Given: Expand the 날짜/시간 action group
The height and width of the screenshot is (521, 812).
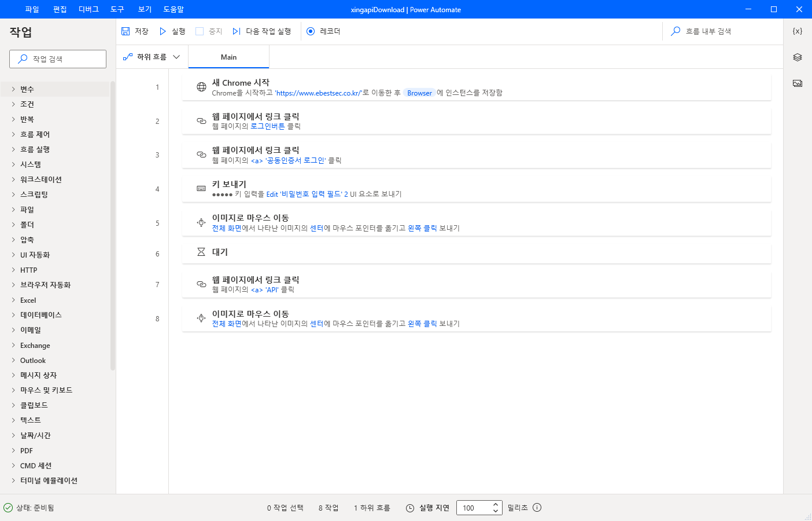Looking at the screenshot, I should pos(13,435).
